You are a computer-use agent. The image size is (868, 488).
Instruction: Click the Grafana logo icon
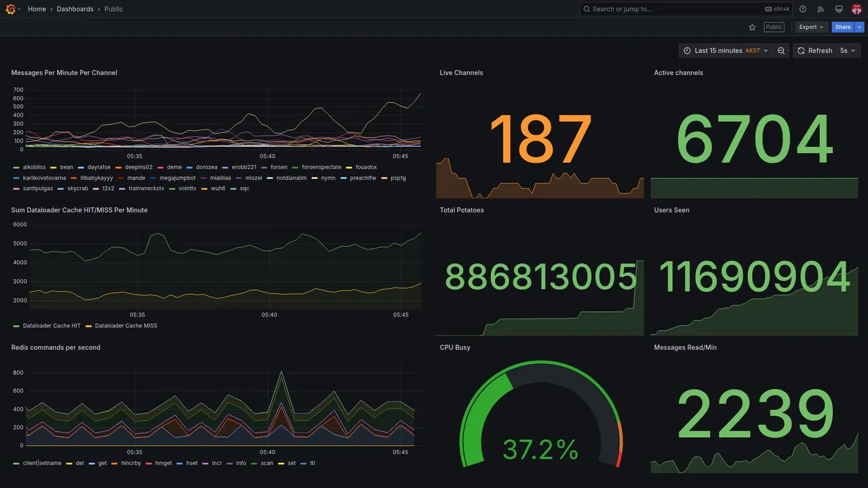coord(9,9)
